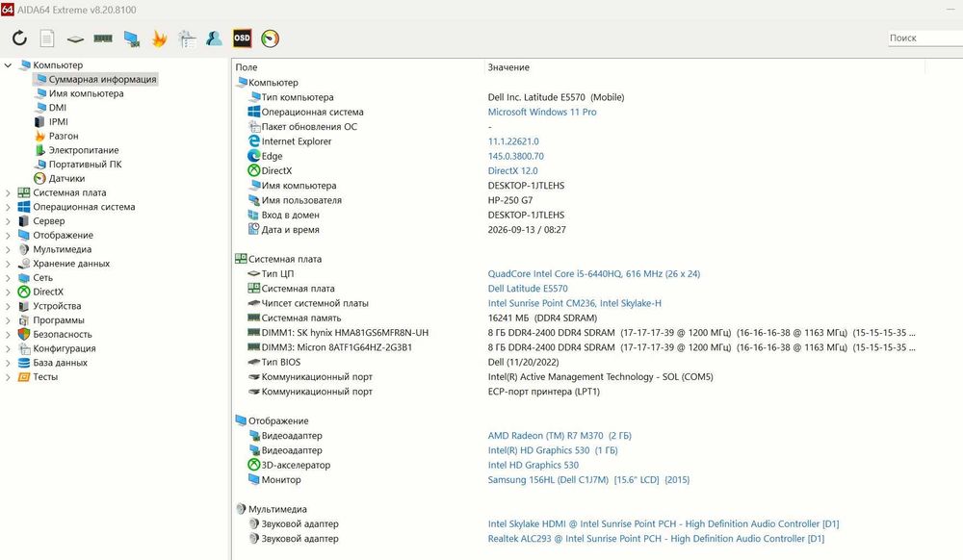Open the monitor diagnostics toolbar icon
Screen dimensions: 963x560
pyautogui.click(x=131, y=38)
